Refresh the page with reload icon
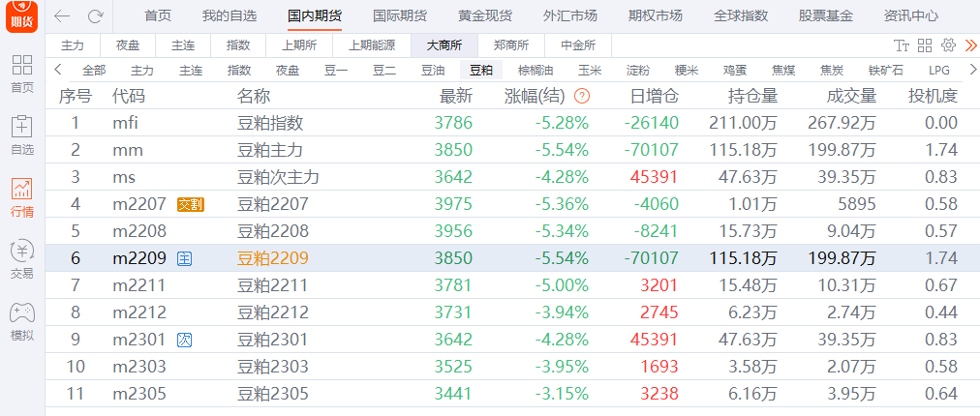The width and height of the screenshot is (980, 416). tap(95, 16)
